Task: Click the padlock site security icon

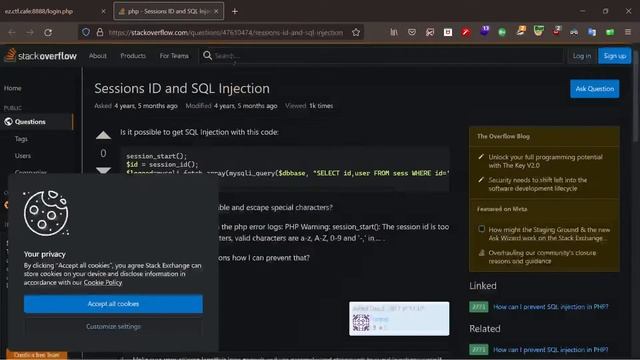Action: (100, 32)
